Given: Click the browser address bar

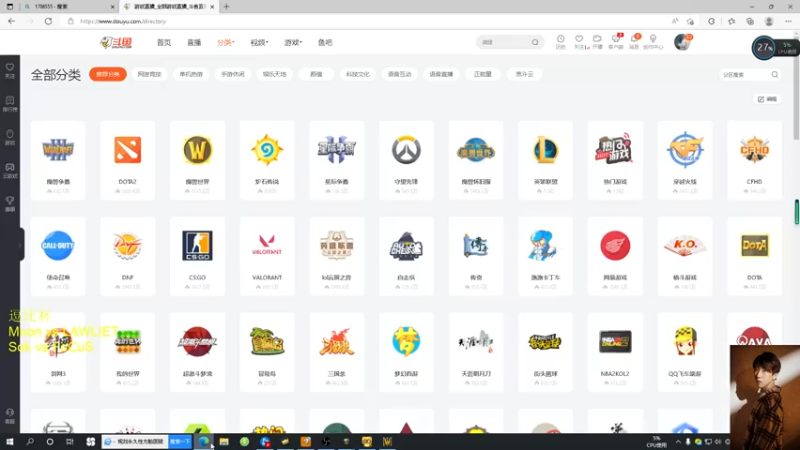Looking at the screenshot, I should (367, 21).
